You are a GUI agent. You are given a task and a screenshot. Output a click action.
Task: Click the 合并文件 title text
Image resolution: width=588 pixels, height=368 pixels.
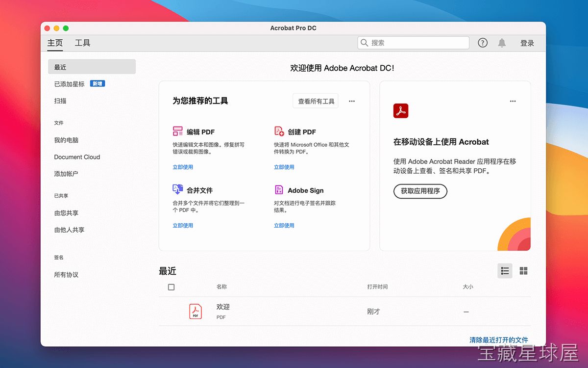(x=199, y=190)
